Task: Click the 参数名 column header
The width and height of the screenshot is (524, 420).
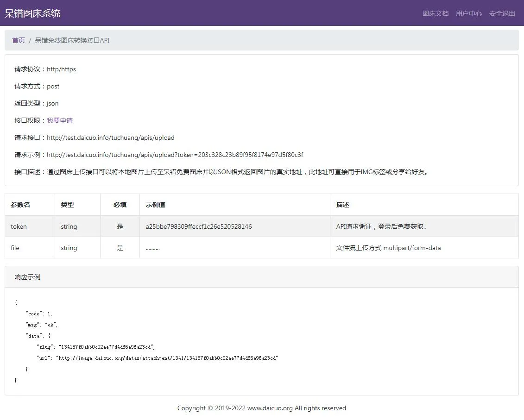Action: pyautogui.click(x=20, y=205)
